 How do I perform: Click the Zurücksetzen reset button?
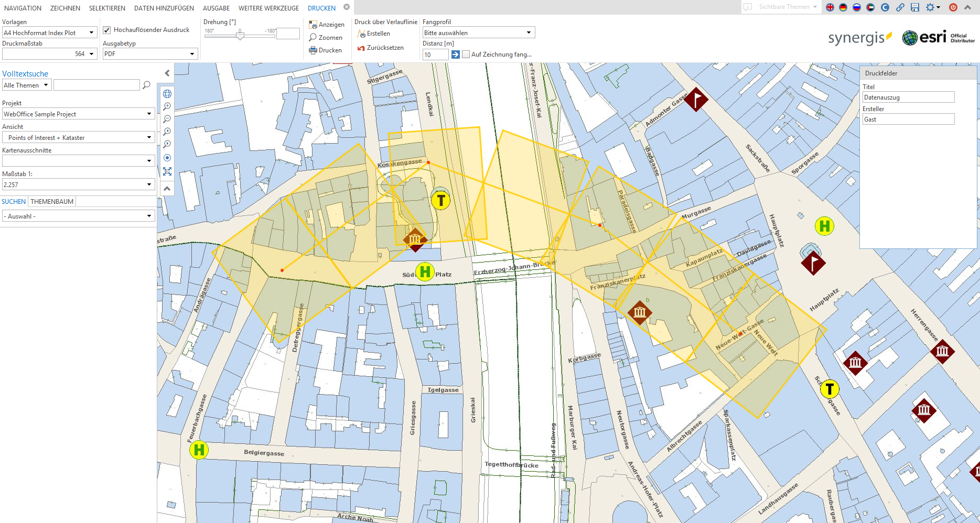click(x=381, y=47)
